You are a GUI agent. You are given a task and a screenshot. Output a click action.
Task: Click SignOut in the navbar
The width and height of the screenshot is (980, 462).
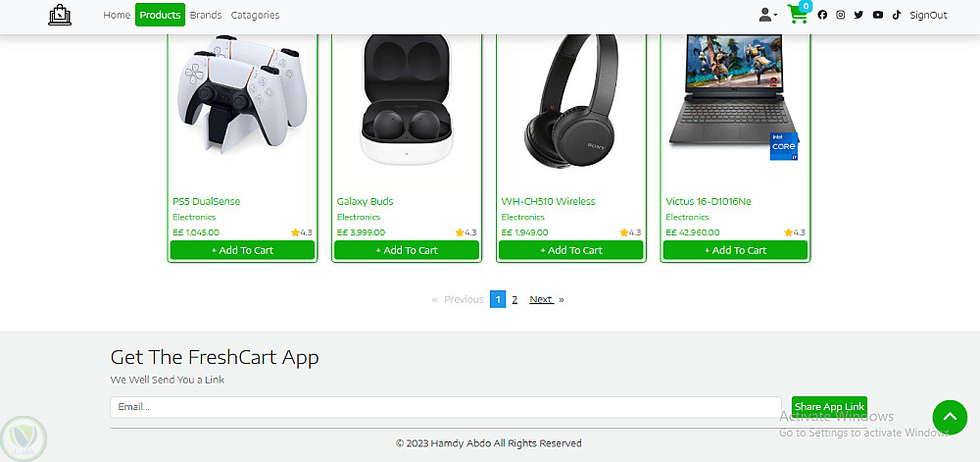point(929,15)
